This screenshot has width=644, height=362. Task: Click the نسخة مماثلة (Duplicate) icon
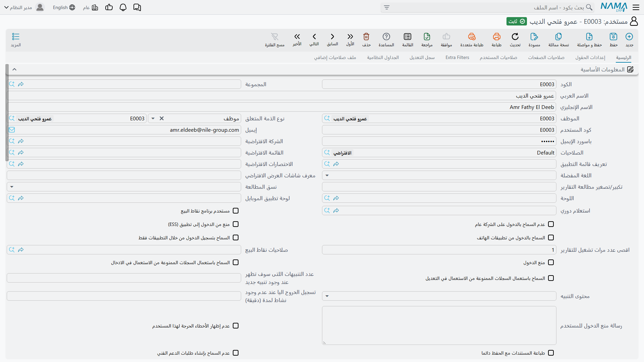coord(558,37)
